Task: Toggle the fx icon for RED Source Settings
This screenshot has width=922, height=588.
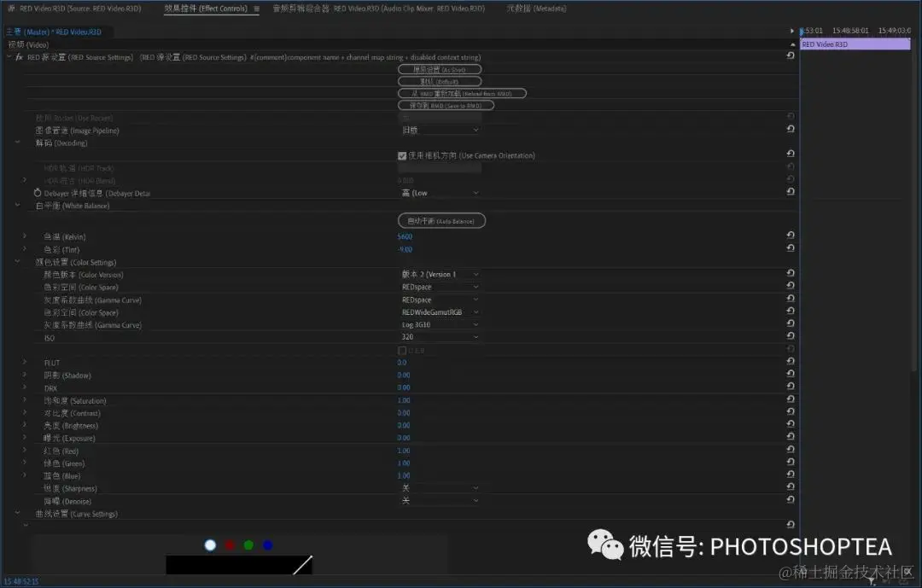Action: coord(19,57)
